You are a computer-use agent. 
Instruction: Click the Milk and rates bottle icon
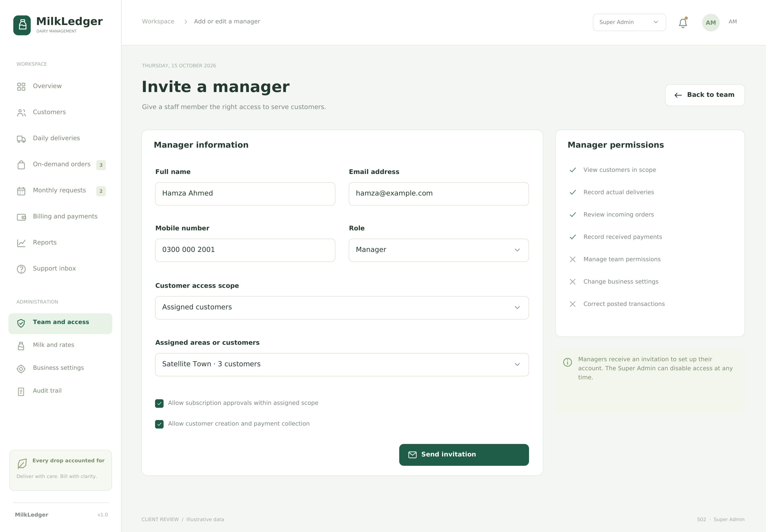click(21, 346)
